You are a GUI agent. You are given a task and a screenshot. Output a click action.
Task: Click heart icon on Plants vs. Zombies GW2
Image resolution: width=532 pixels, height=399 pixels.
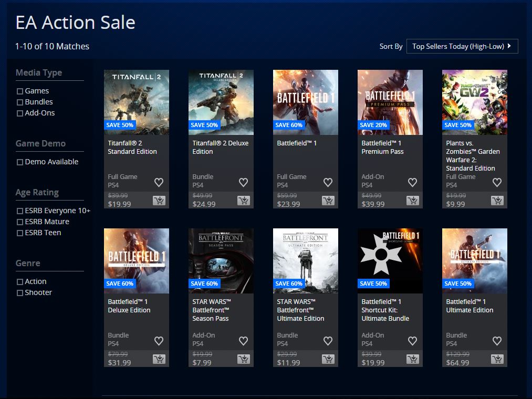pos(497,182)
